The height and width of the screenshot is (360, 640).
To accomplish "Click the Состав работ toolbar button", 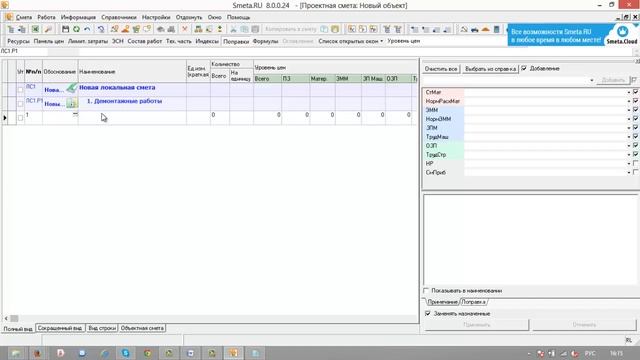I will pyautogui.click(x=144, y=41).
